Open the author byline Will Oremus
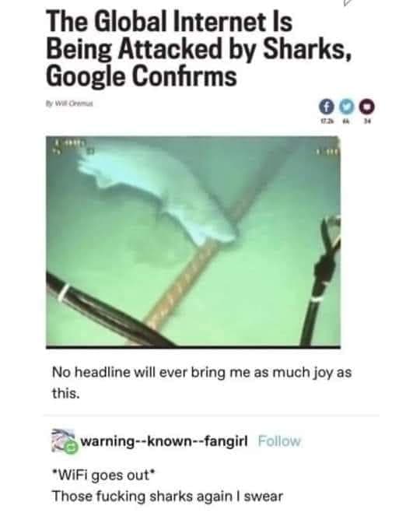420x523 pixels. [69, 104]
